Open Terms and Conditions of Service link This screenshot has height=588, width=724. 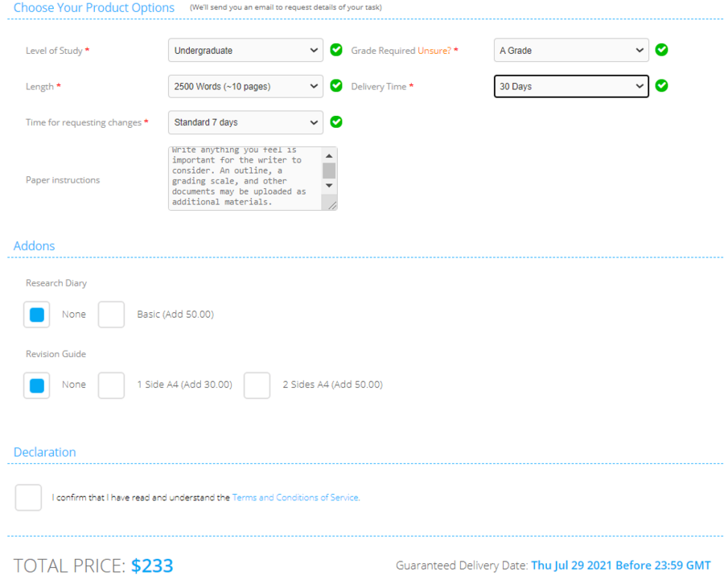295,498
